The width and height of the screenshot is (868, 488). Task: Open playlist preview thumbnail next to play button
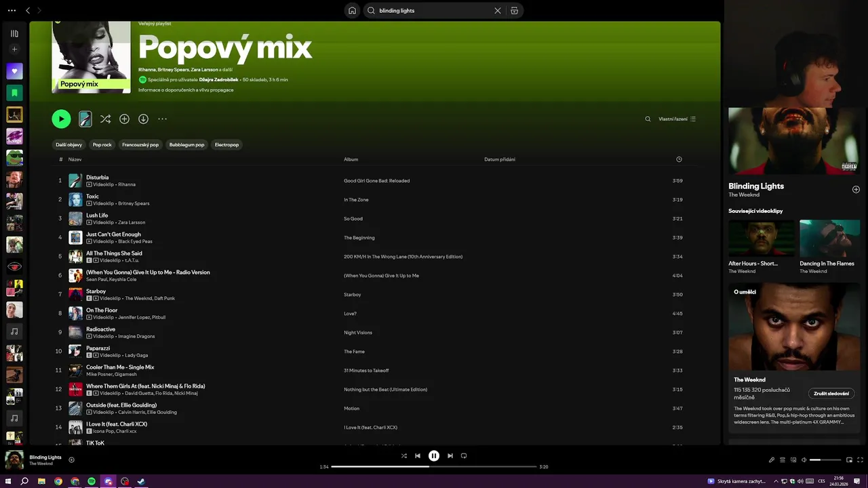click(x=85, y=119)
